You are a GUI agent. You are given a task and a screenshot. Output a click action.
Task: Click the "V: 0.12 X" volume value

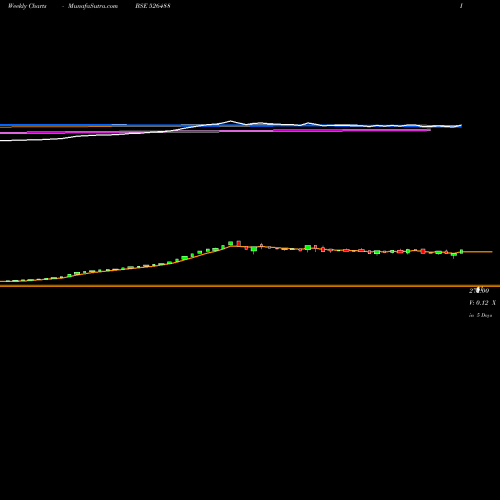tap(482, 303)
